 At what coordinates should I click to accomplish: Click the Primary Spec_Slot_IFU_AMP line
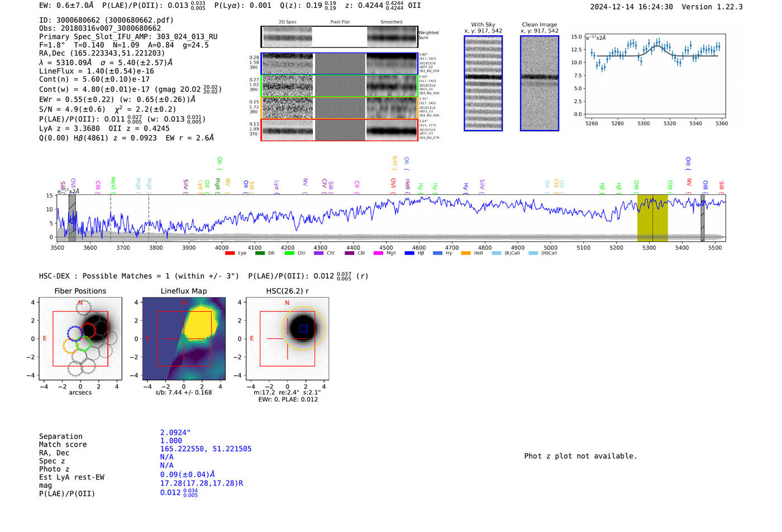128,37
